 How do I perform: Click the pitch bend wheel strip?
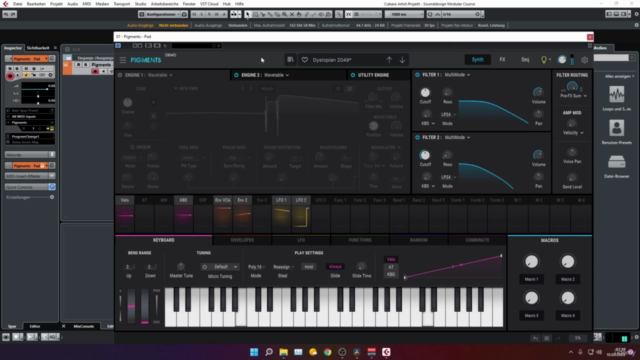click(131, 306)
